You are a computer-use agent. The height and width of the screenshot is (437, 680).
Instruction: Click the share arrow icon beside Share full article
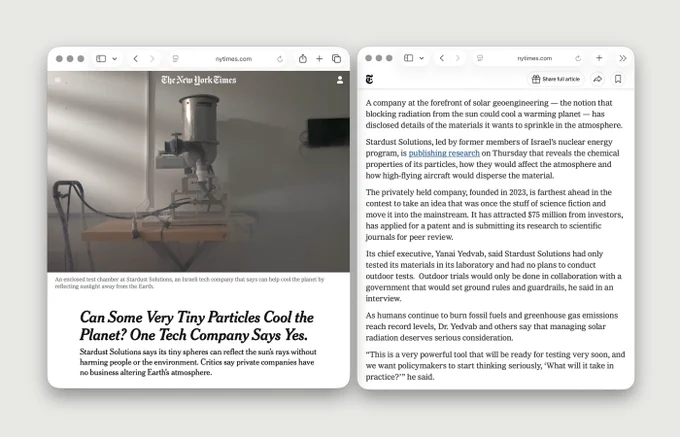598,79
